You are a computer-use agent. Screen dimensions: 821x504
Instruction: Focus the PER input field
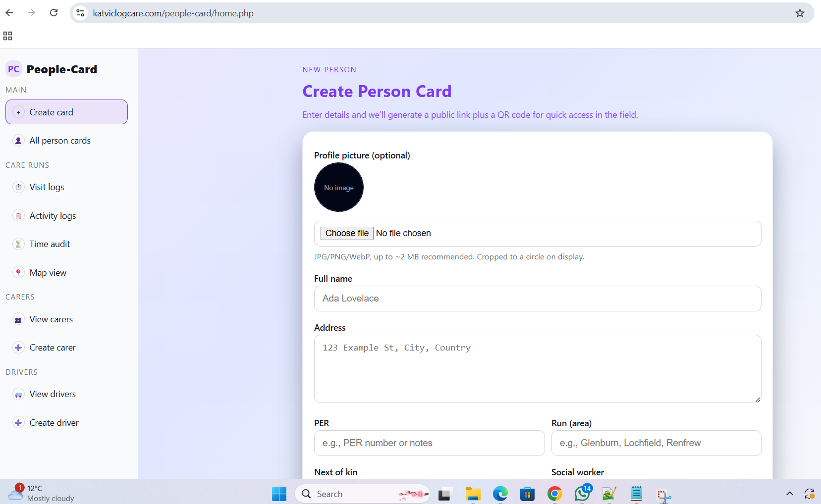click(429, 443)
